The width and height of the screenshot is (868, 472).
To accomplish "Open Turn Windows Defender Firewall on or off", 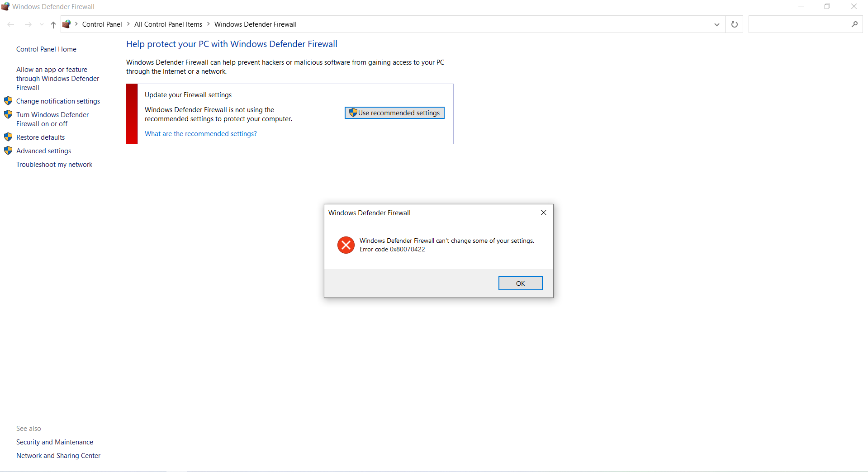I will [52, 119].
